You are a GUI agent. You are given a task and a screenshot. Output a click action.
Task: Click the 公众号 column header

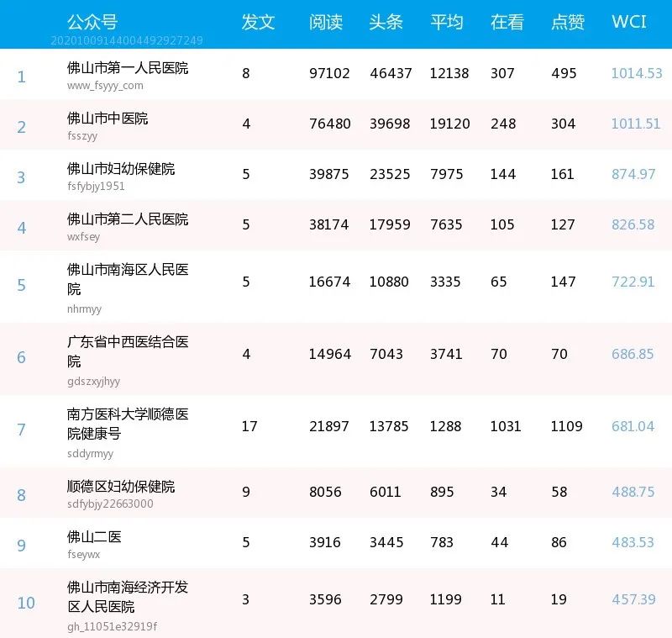(92, 22)
